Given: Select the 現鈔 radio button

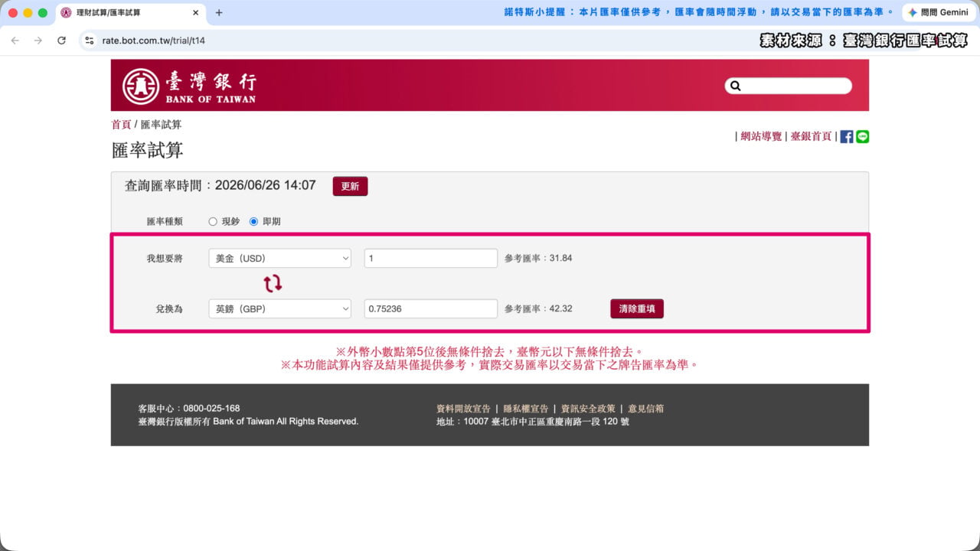Looking at the screenshot, I should tap(213, 221).
